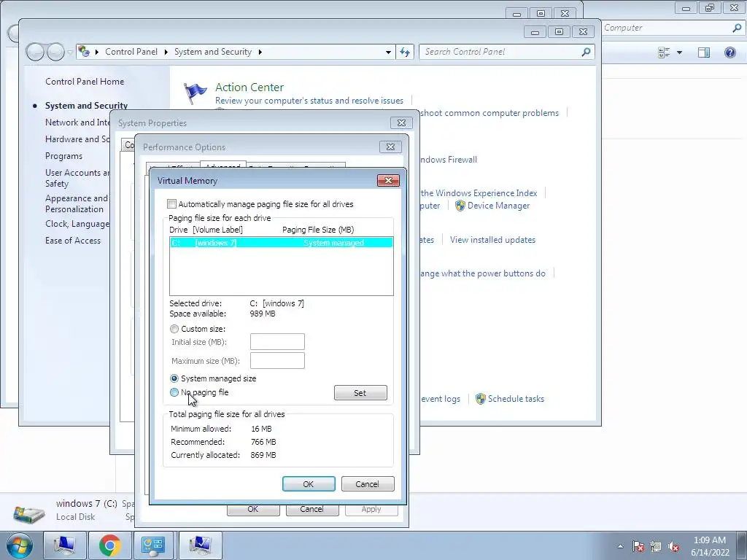Click Control Panel breadcrumb in address bar
The height and width of the screenshot is (560, 747).
[131, 52]
